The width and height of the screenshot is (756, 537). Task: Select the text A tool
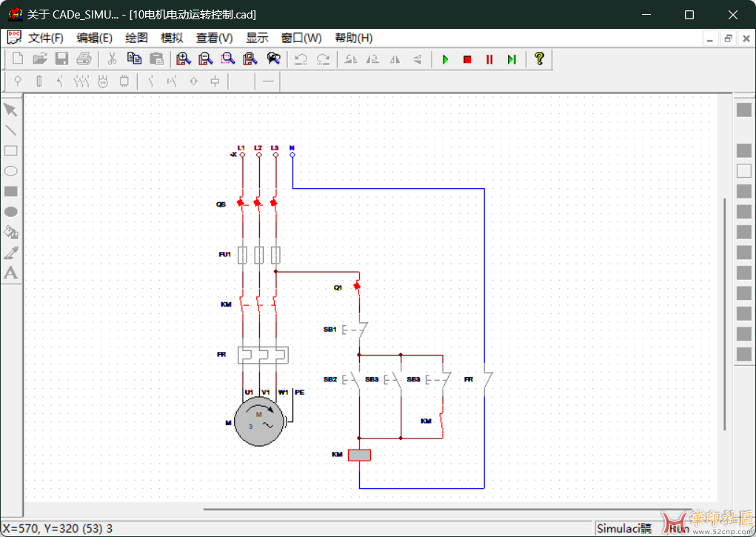pos(10,273)
